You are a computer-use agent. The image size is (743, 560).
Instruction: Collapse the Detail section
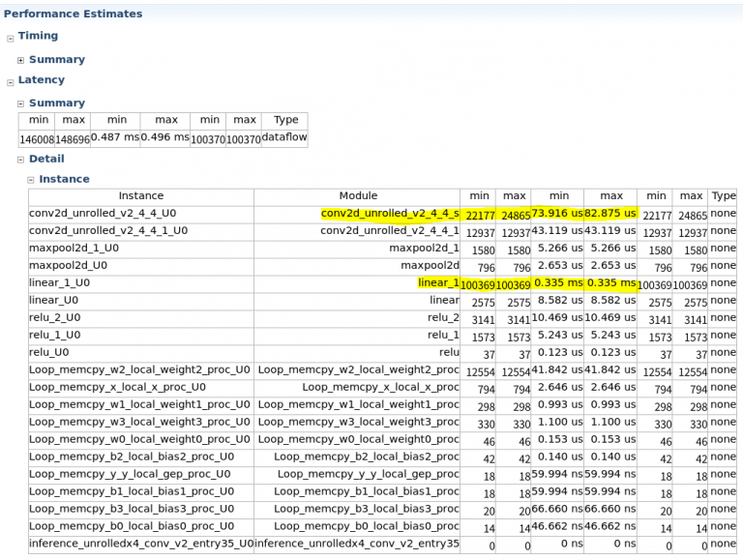coord(20,161)
